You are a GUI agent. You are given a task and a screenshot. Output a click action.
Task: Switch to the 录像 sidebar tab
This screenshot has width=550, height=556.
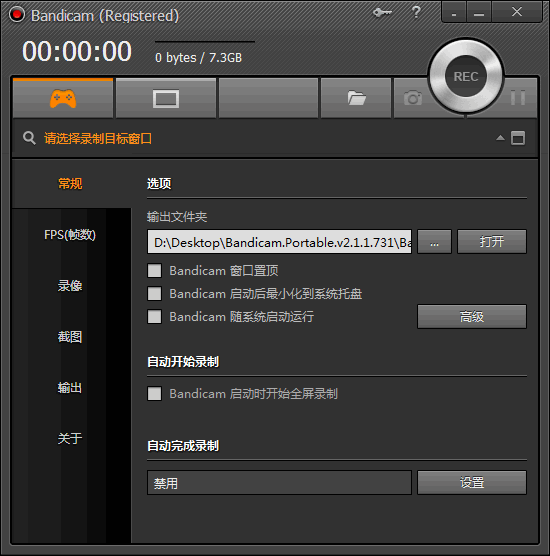click(x=70, y=286)
